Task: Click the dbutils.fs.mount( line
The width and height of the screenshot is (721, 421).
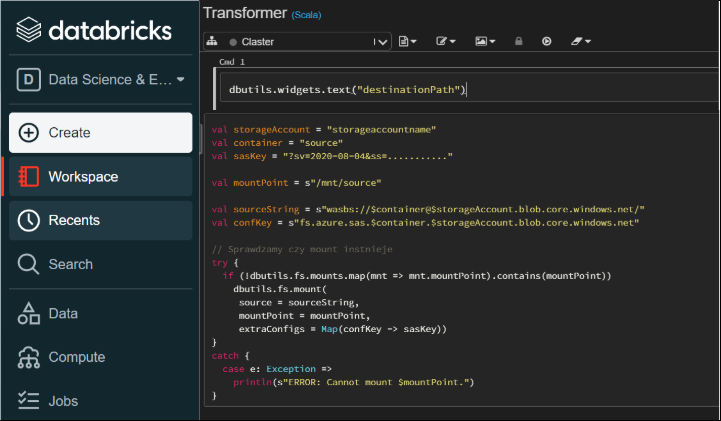Action: point(280,289)
